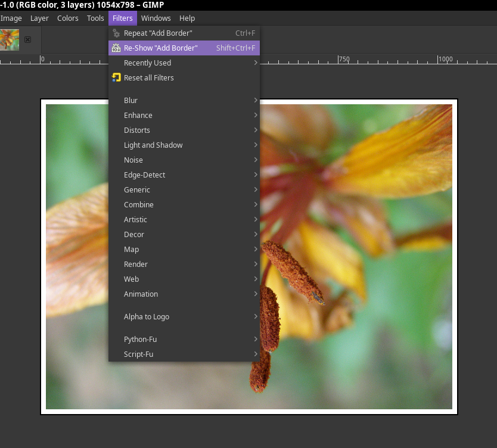The height and width of the screenshot is (448, 497).
Task: Close the image tab with the x button
Action: click(28, 39)
